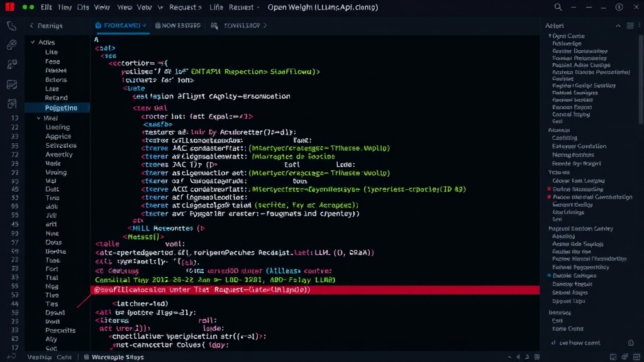Collapse the 'Meei' tree section
This screenshot has height=362, width=644.
[38, 118]
